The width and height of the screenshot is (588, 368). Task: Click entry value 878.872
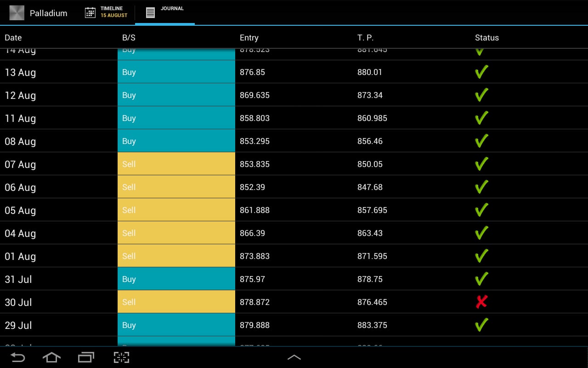[x=254, y=302]
